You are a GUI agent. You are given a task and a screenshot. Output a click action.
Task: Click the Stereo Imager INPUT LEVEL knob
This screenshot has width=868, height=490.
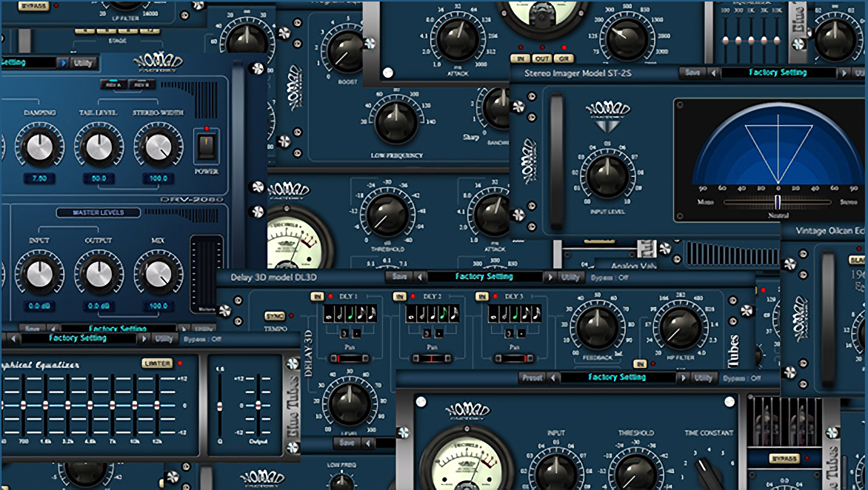[607, 176]
